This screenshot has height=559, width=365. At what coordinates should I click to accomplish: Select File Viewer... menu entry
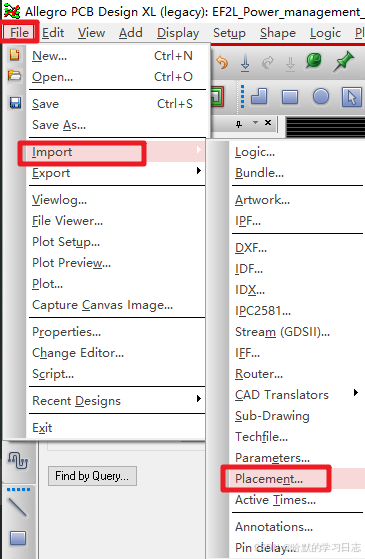tap(117, 221)
